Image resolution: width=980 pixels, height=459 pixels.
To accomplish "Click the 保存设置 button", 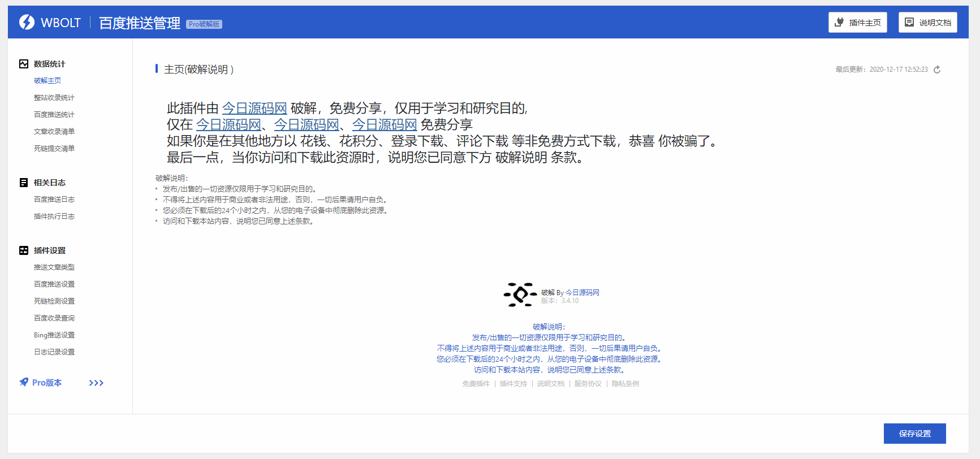I will pos(914,434).
